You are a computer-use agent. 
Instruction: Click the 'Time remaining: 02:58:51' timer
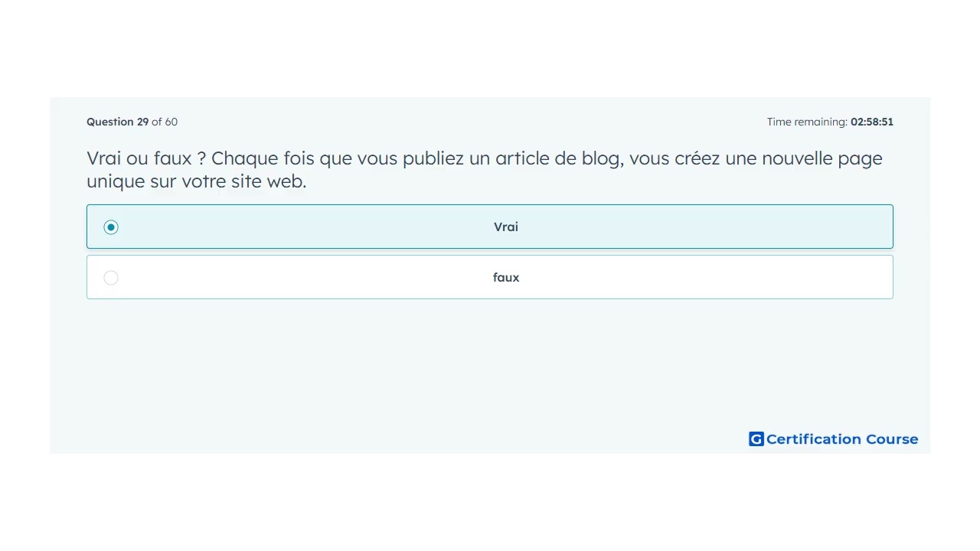[830, 122]
